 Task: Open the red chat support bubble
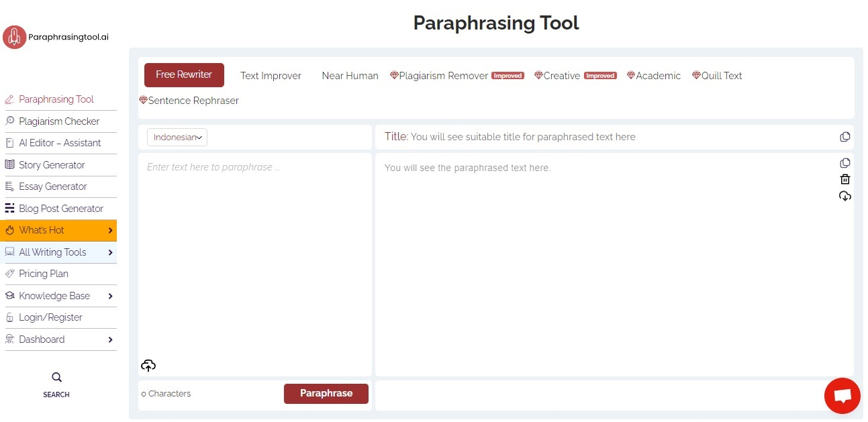pos(842,396)
